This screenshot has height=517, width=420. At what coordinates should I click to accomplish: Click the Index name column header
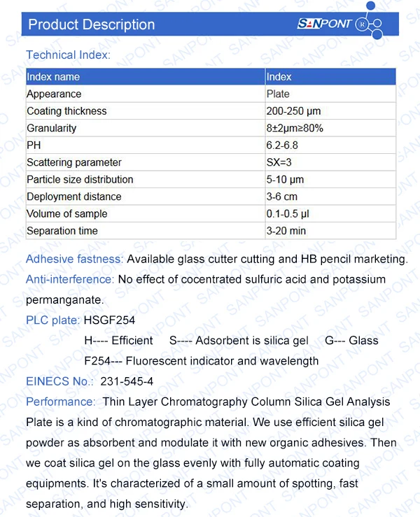[53, 77]
